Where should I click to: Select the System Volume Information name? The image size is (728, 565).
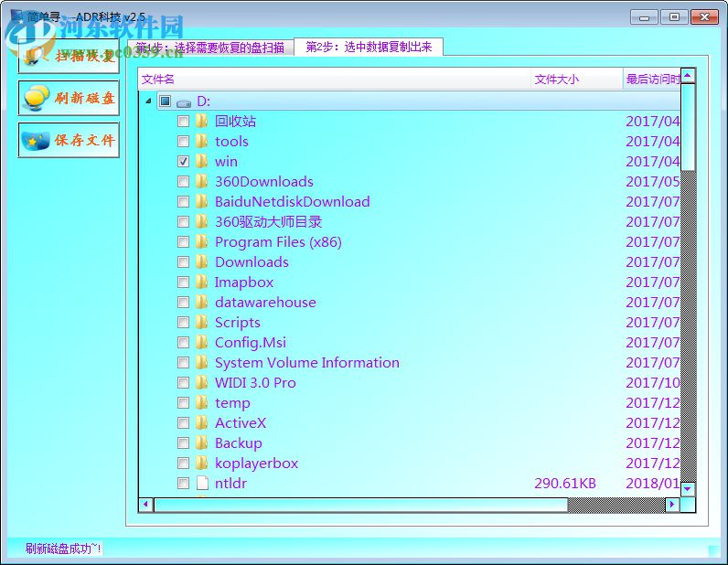click(307, 363)
